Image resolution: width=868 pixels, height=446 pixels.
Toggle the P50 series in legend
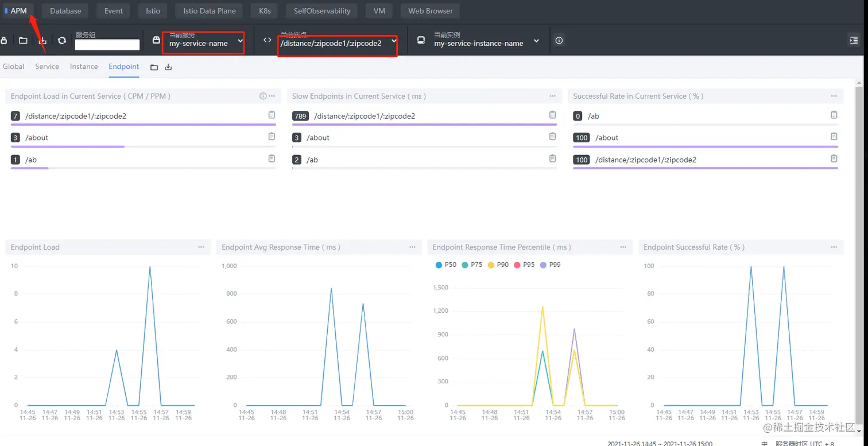pos(446,265)
